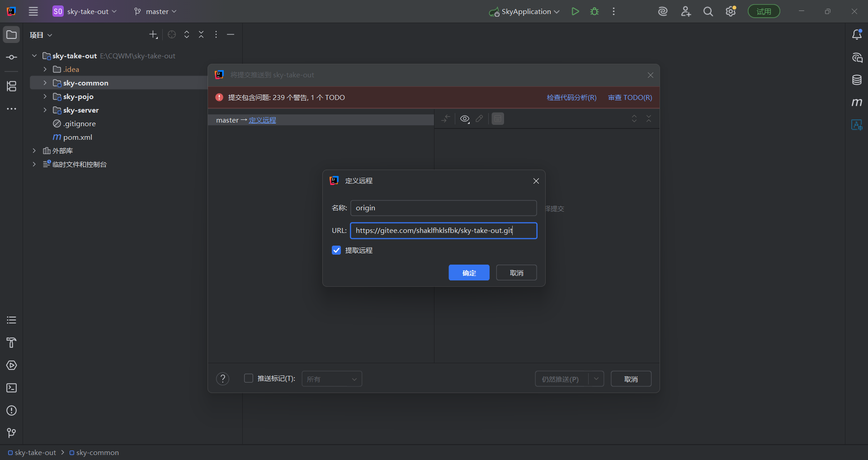Viewport: 868px width, 460px height.
Task: Expand the sky-server module folder
Action: pyautogui.click(x=45, y=110)
